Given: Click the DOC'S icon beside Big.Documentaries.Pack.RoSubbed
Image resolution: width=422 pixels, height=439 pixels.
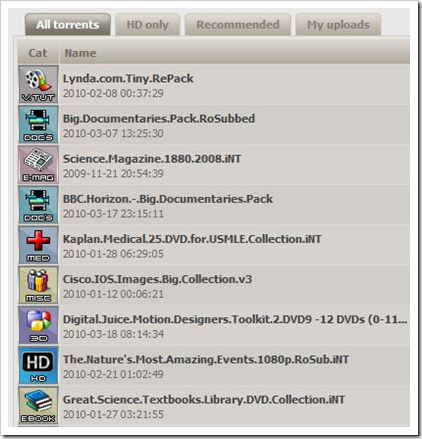Looking at the screenshot, I should coord(38,125).
